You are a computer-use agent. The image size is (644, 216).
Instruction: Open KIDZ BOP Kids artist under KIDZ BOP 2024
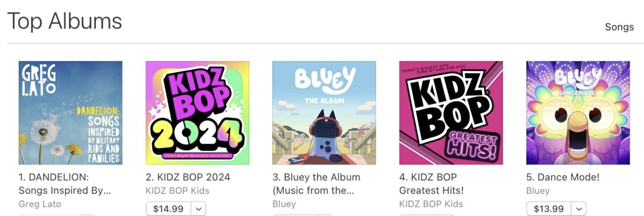(x=177, y=191)
